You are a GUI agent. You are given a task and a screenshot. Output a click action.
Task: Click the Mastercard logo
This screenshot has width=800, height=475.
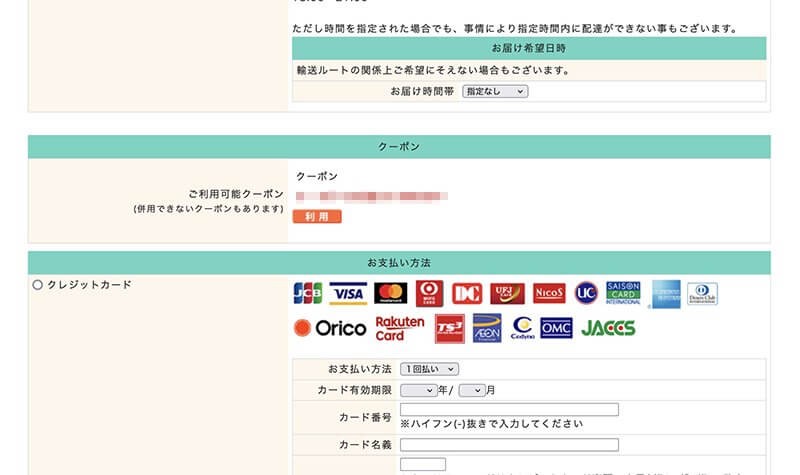(x=391, y=293)
